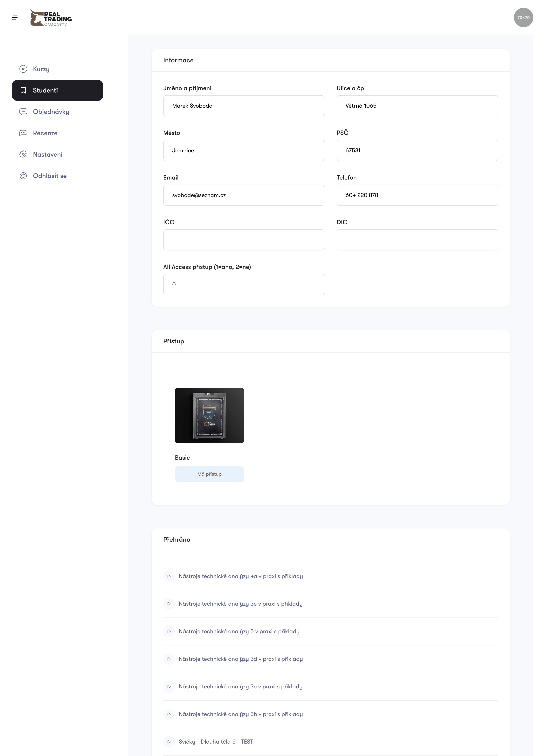
Task: Play icon beside Nástroje technické analýzy 3d
Action: (169, 659)
